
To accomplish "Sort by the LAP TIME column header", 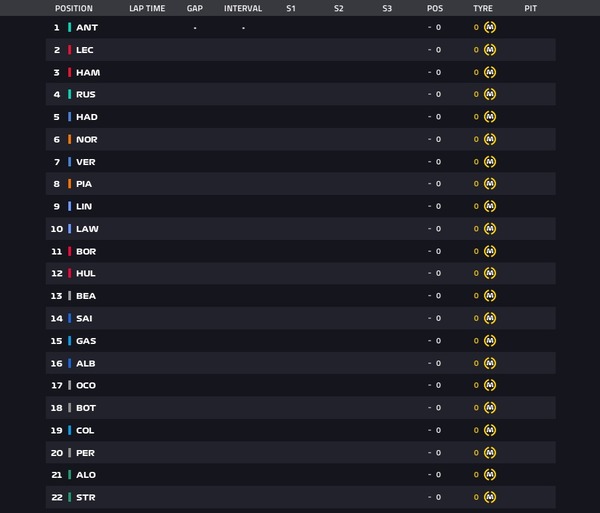I will pyautogui.click(x=147, y=8).
